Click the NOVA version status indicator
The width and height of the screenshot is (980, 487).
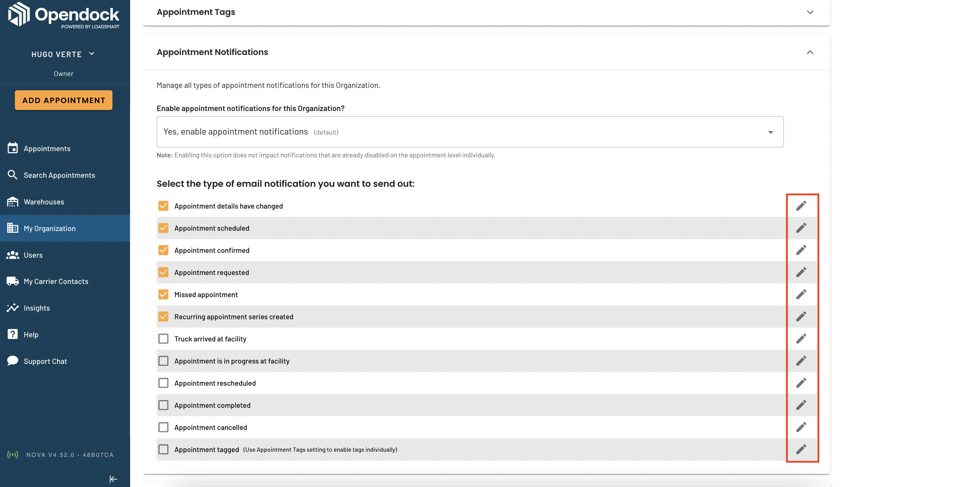tap(60, 455)
